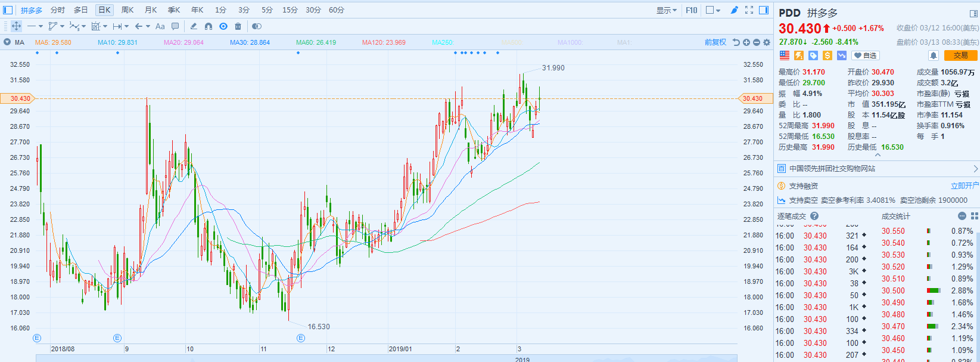Click the orange dollar sign icon

827,55
